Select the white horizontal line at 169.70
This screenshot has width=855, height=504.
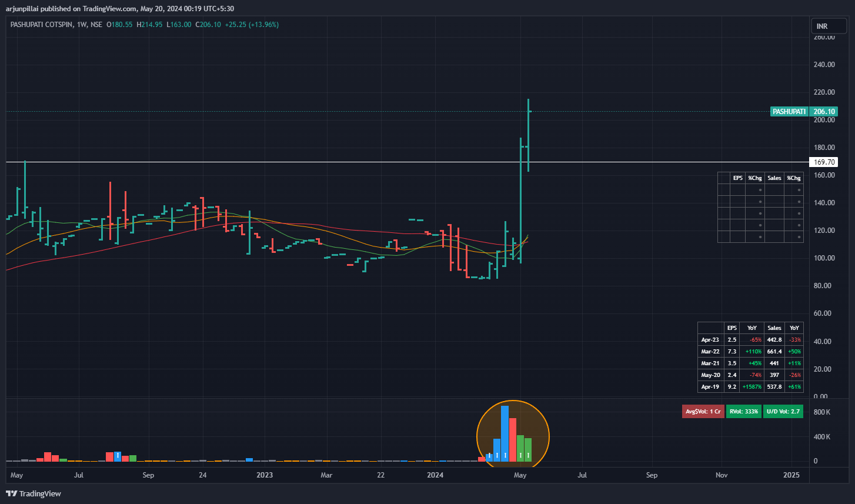(407, 162)
